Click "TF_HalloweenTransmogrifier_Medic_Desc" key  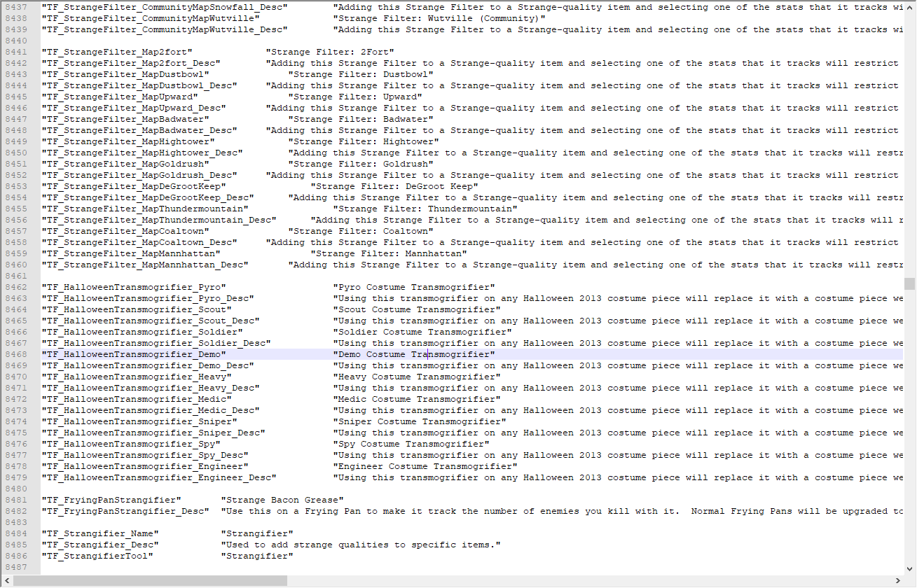tap(151, 410)
